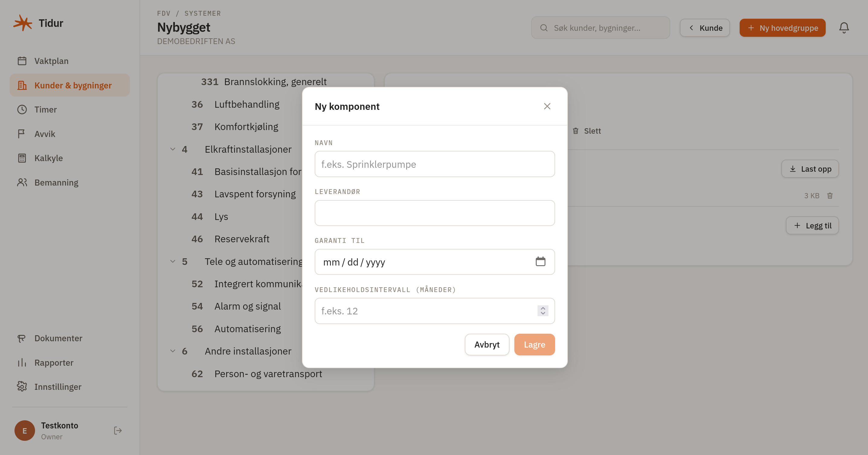Click the Vedlikeholdsintervall number field
The height and width of the screenshot is (455, 868).
435,311
